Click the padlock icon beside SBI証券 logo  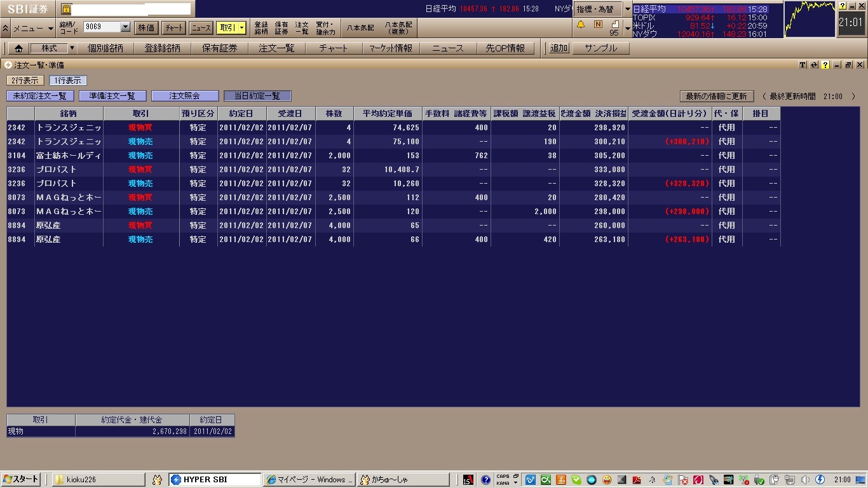point(65,9)
